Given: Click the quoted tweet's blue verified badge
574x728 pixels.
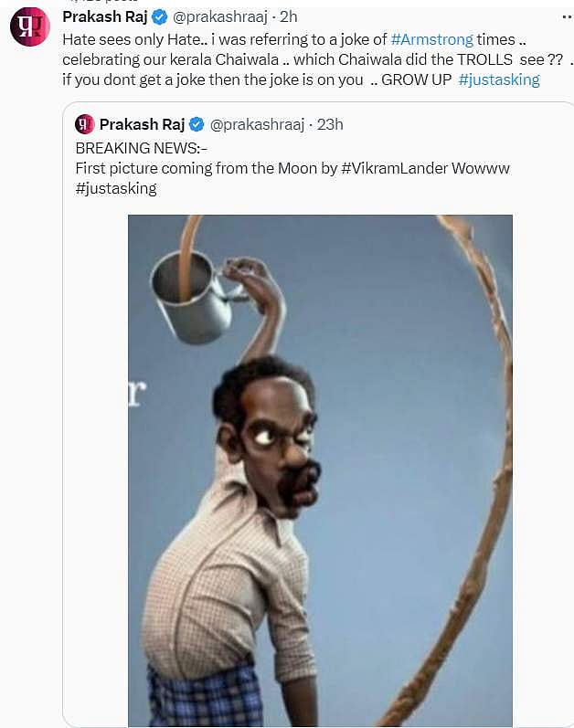Looking at the screenshot, I should click(x=196, y=124).
